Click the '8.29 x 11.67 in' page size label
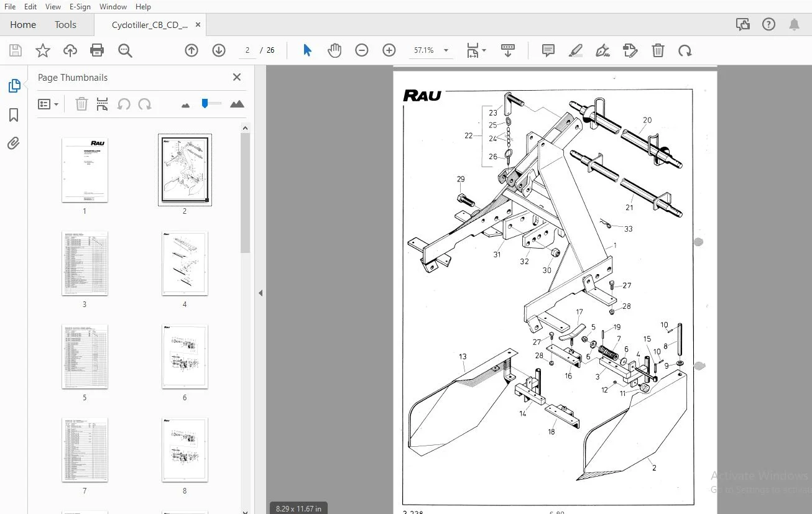Image resolution: width=812 pixels, height=514 pixels. pyautogui.click(x=298, y=508)
